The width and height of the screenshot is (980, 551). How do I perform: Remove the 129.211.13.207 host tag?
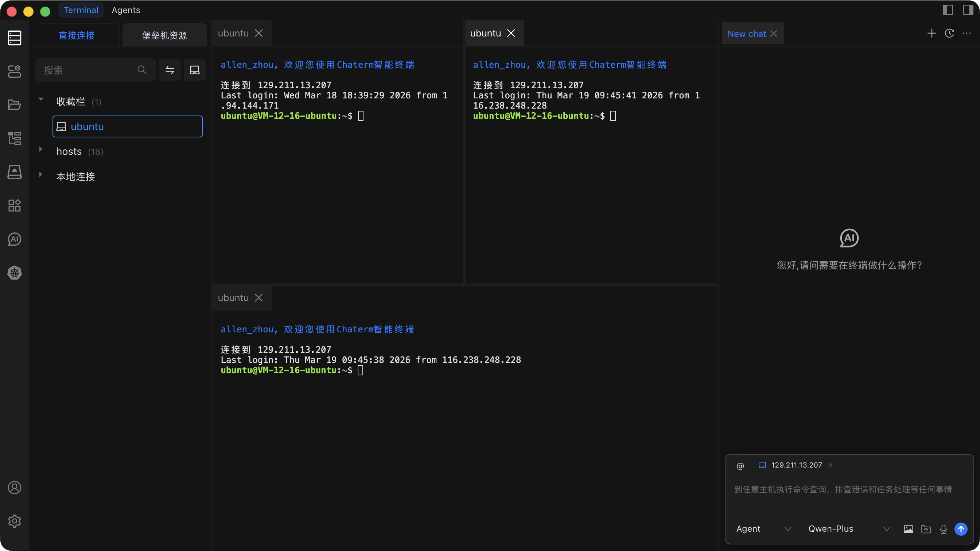831,465
